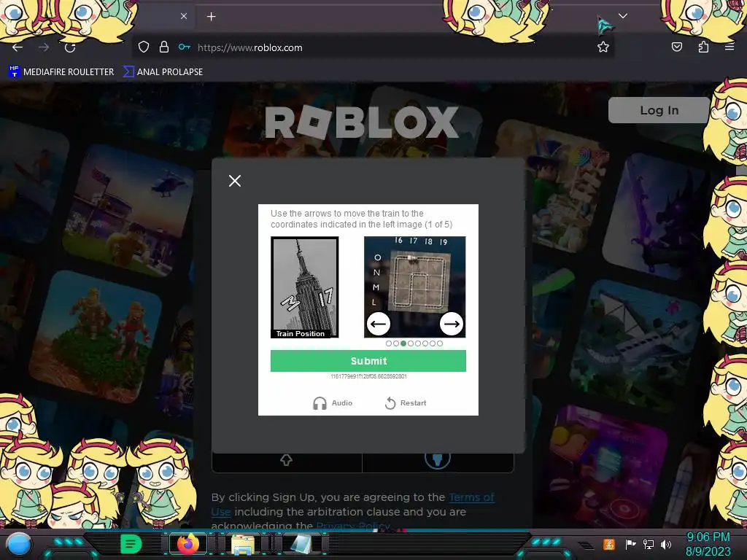Open the Firefox hamburger application menu

729,47
